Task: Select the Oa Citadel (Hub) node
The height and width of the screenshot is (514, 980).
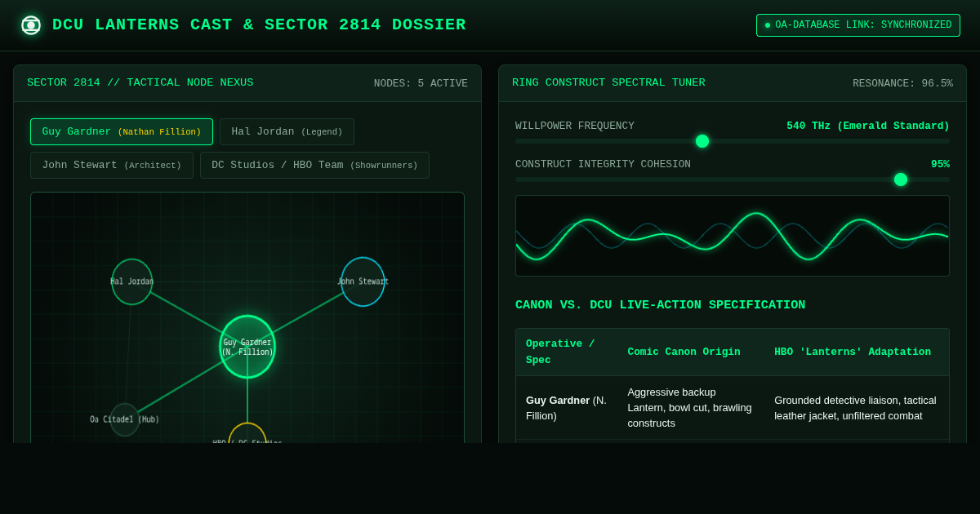Action: click(125, 419)
